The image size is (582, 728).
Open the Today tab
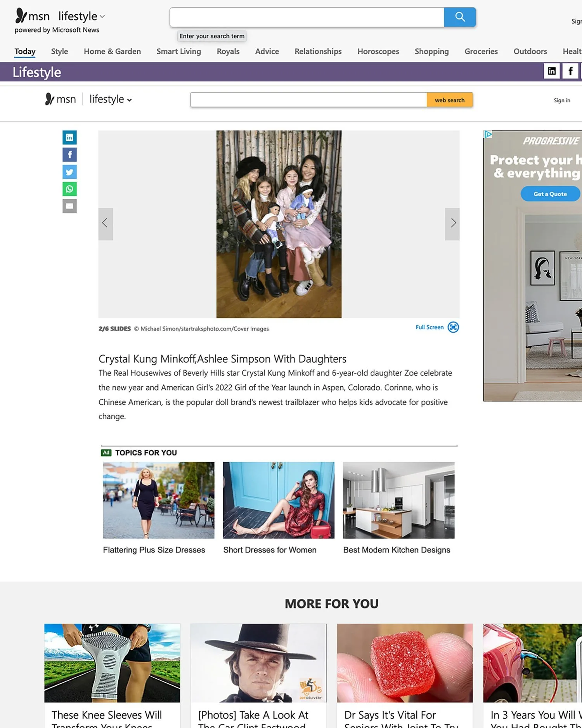25,51
